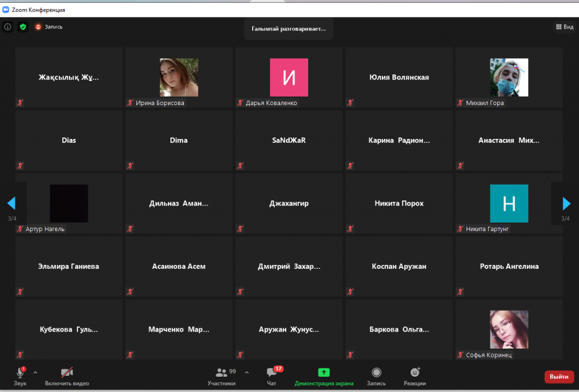
Task: Select Михаил Гора's participant tile
Action: 509,77
